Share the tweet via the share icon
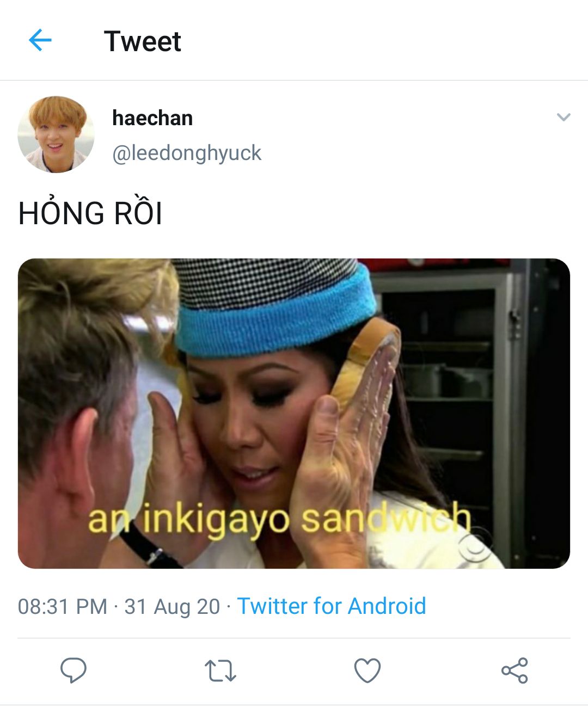This screenshot has width=588, height=714. point(514,670)
